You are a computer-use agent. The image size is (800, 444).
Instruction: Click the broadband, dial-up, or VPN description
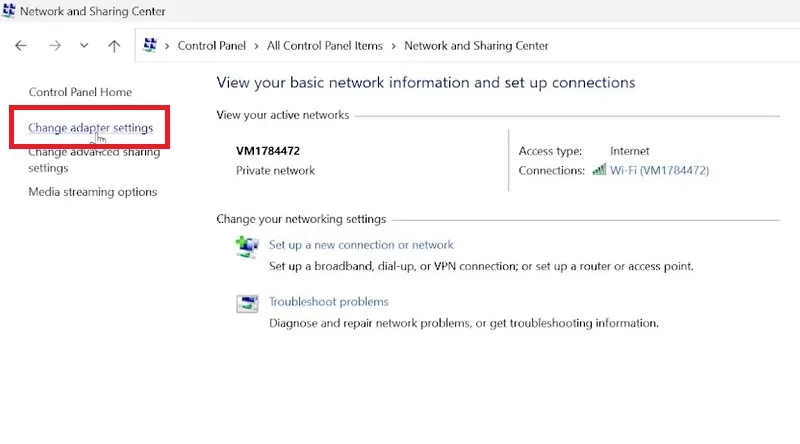(481, 266)
